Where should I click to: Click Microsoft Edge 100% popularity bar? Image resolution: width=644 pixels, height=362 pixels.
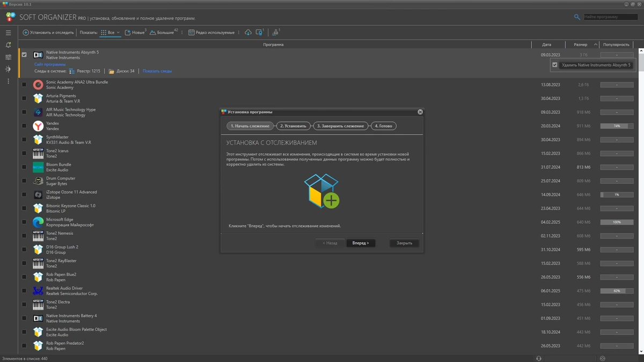click(x=617, y=222)
